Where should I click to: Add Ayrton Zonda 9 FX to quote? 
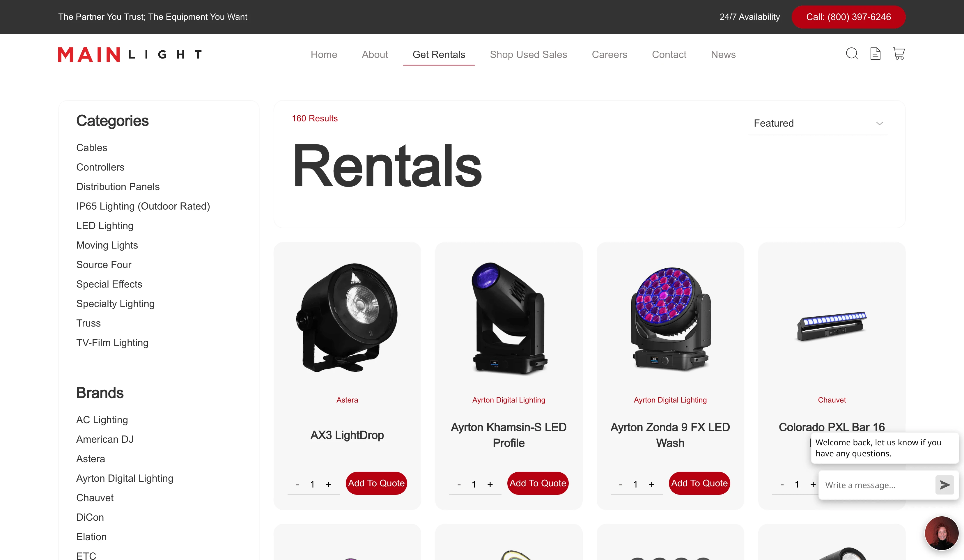coord(699,483)
